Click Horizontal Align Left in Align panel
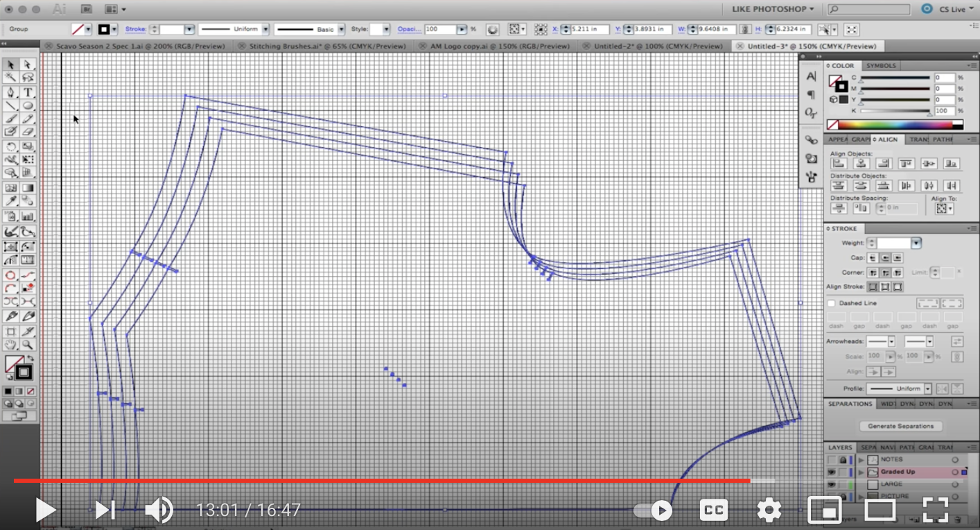Image resolution: width=980 pixels, height=530 pixels. click(x=839, y=164)
